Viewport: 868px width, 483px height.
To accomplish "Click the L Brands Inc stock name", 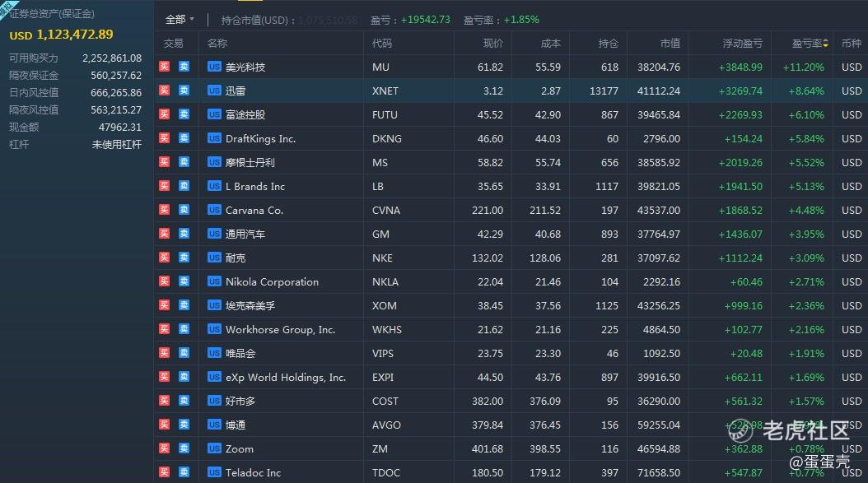I will pos(255,187).
